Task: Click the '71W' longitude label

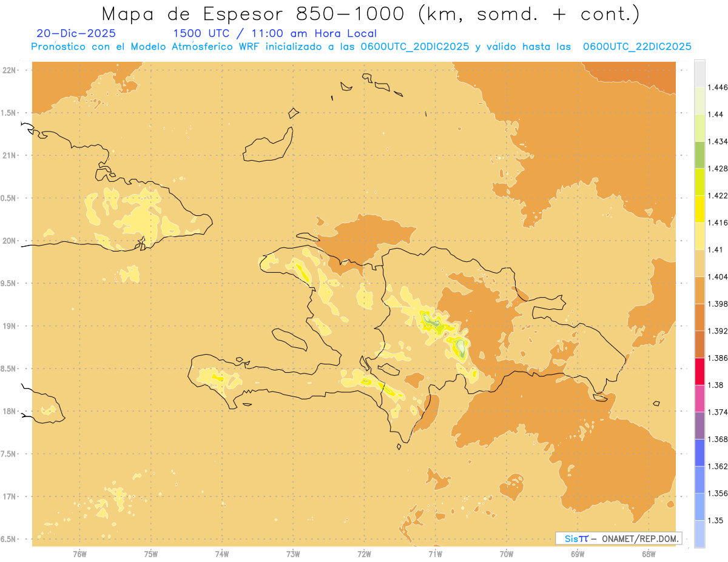Action: tap(435, 554)
